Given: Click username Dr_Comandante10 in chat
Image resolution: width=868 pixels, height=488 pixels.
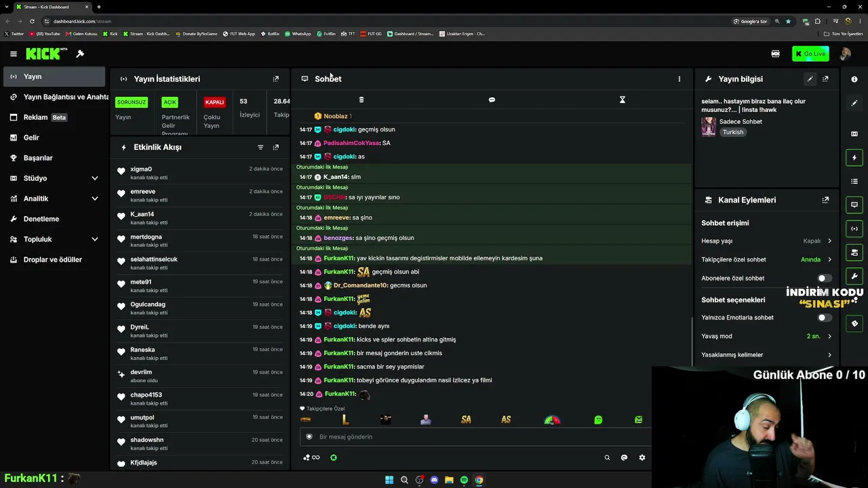Looking at the screenshot, I should coord(360,285).
